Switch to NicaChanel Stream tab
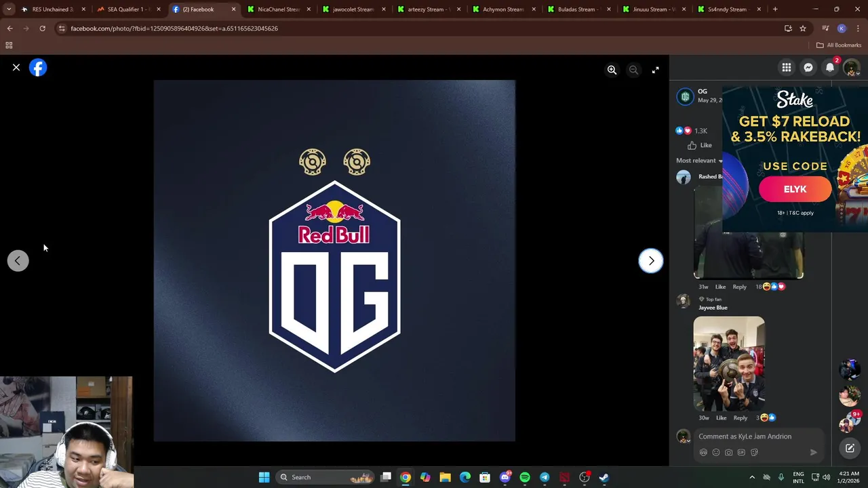 pyautogui.click(x=279, y=9)
